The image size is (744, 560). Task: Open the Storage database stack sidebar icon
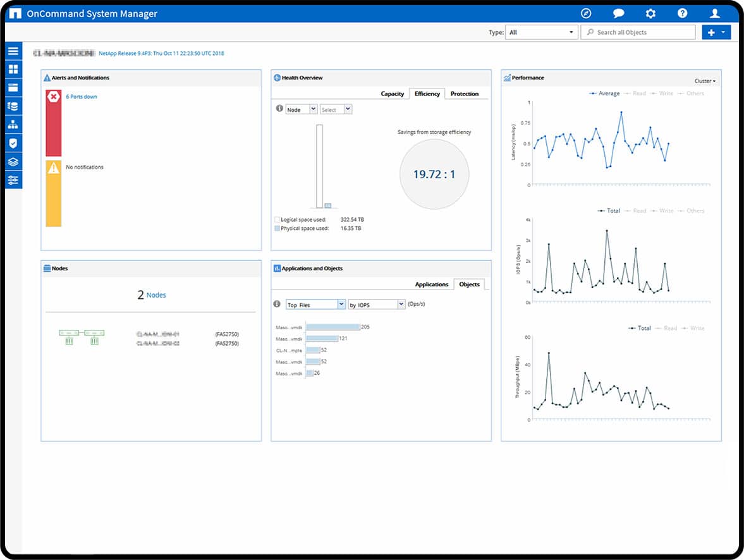click(x=13, y=106)
